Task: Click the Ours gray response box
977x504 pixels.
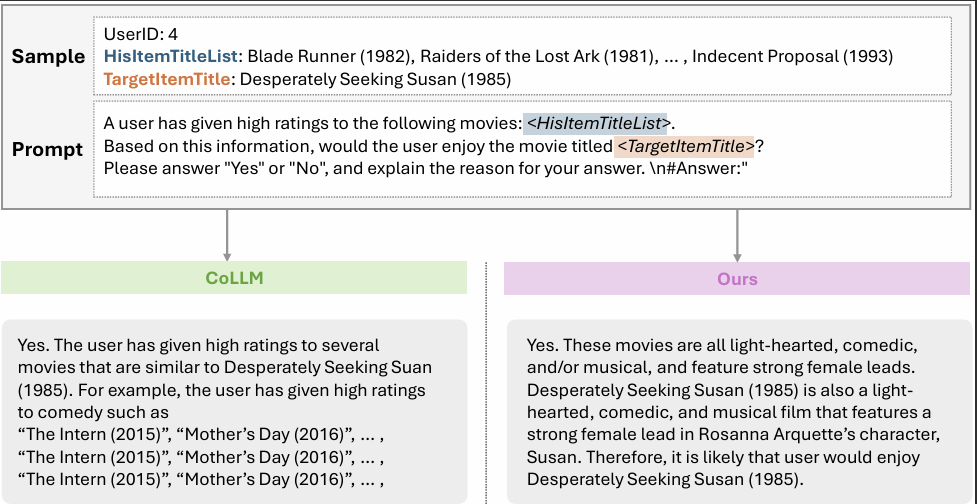Action: click(737, 410)
